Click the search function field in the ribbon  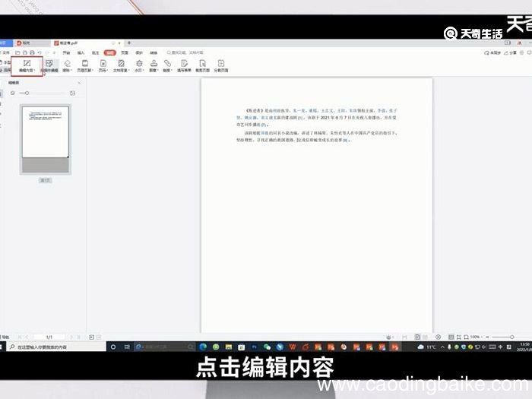[185, 52]
